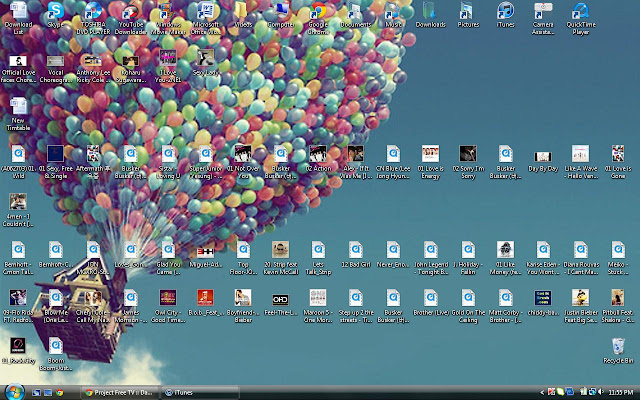Open the Windows Start menu orb
This screenshot has height=400, width=640.
[14, 392]
